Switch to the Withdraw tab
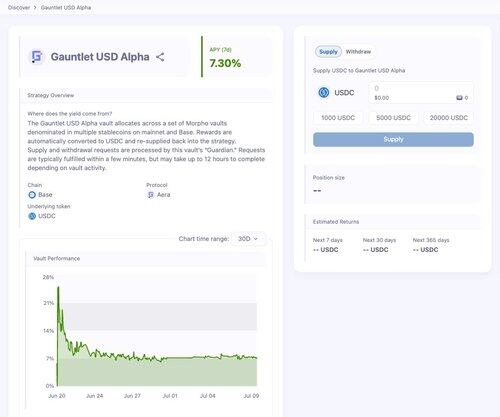The image size is (500, 417). coord(358,52)
